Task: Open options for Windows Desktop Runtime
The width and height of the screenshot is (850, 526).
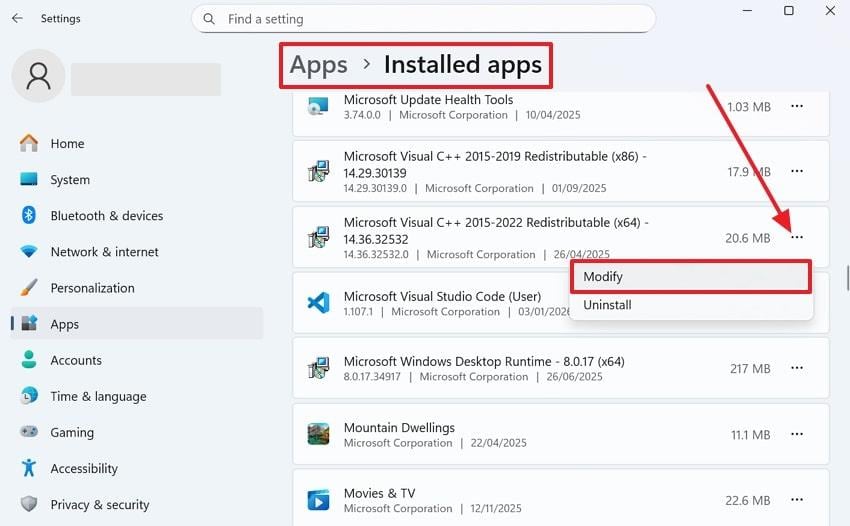Action: click(797, 368)
